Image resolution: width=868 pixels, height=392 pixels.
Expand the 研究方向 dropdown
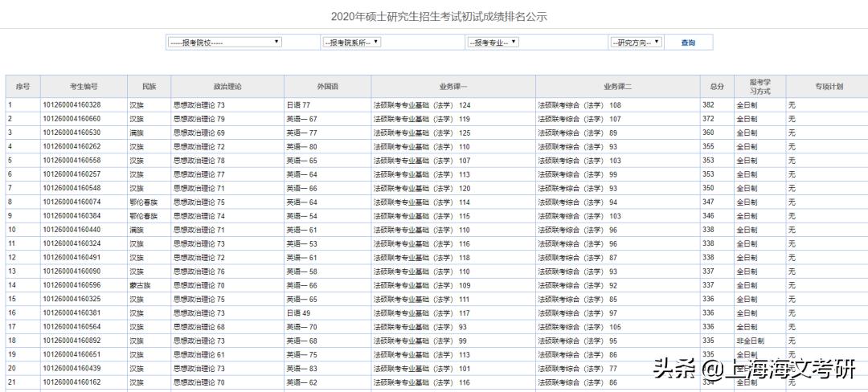point(635,42)
